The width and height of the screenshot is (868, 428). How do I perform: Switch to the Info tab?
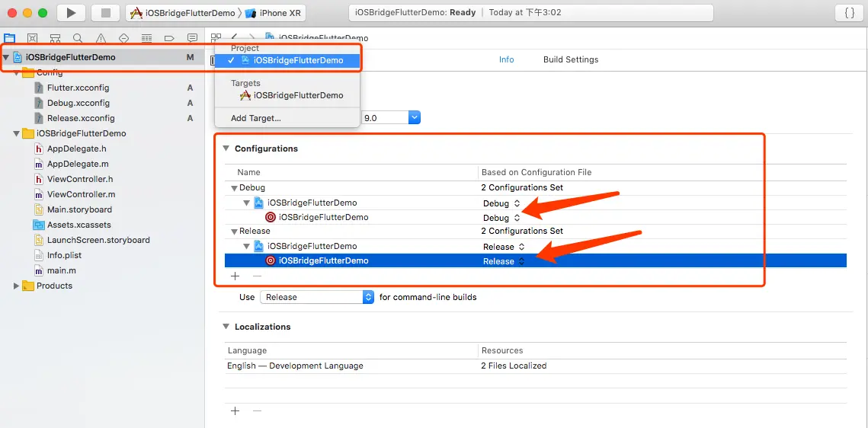coord(507,59)
